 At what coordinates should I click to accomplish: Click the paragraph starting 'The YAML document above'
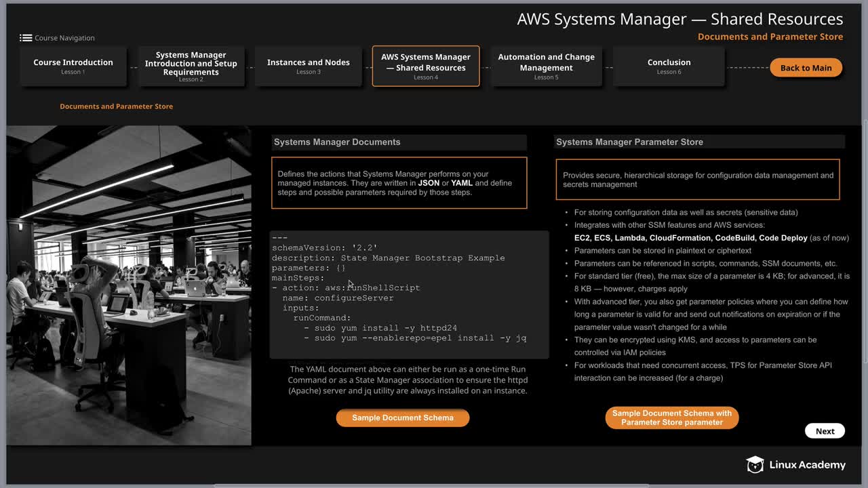[408, 380]
